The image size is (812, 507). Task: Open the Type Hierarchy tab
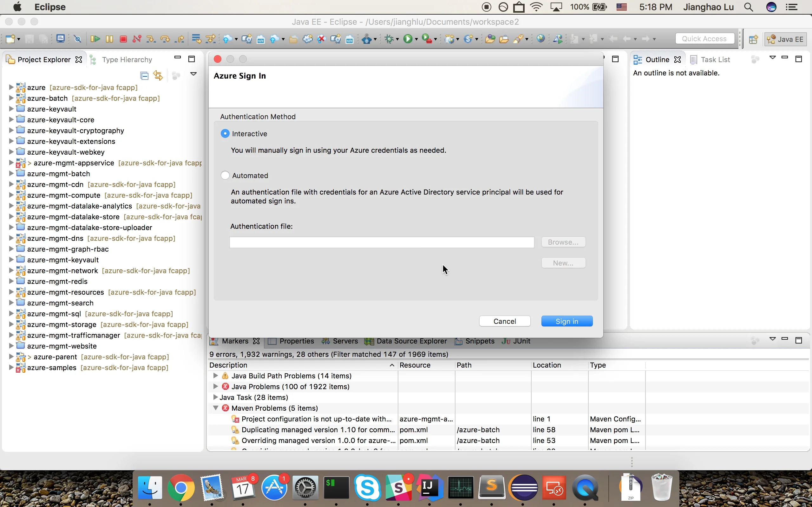click(x=128, y=59)
